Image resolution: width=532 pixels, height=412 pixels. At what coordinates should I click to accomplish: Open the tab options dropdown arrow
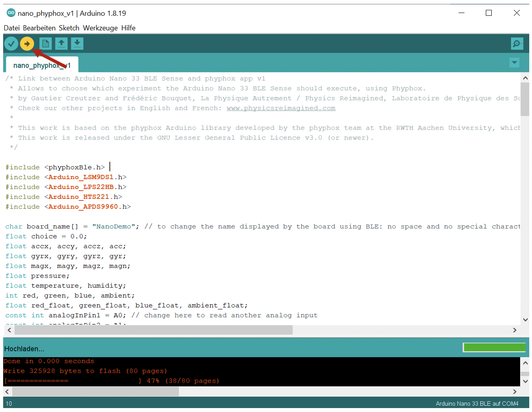[514, 62]
